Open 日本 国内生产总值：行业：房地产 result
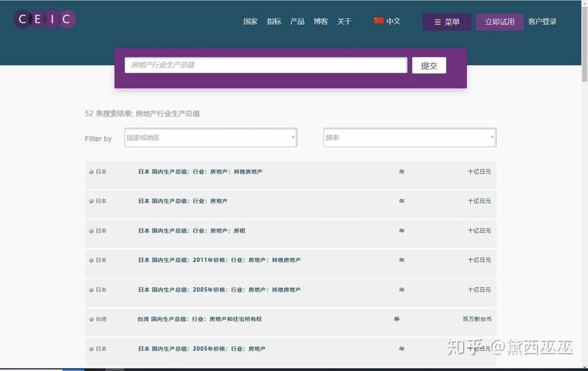The image size is (588, 371). pyautogui.click(x=183, y=201)
